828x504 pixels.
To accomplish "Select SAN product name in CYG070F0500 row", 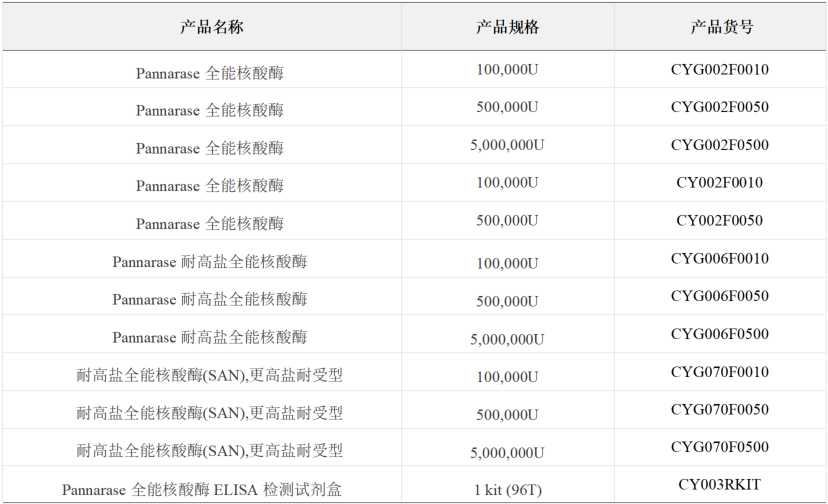I will 210,451.
